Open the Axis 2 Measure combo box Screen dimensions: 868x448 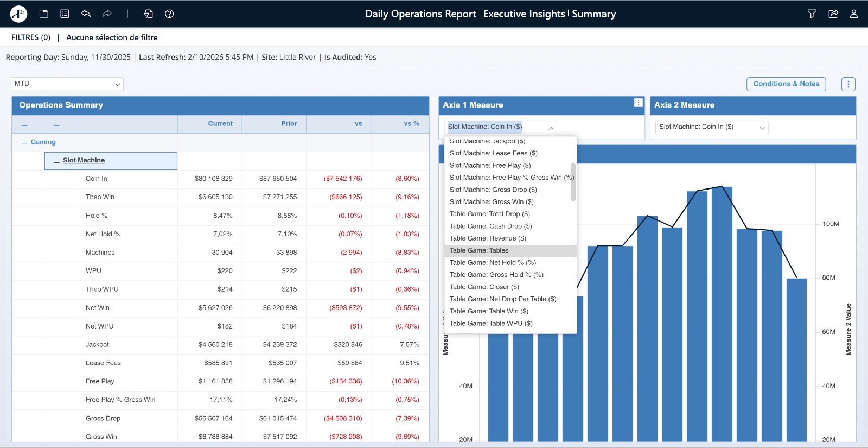coord(712,127)
